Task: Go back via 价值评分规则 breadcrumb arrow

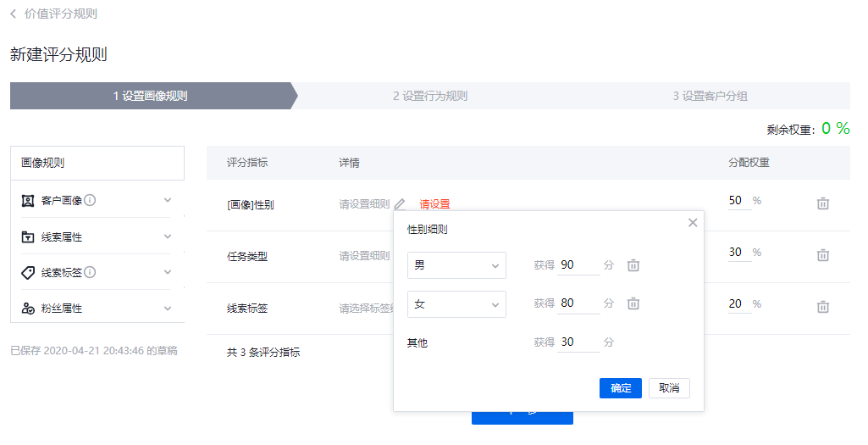Action: 14,14
